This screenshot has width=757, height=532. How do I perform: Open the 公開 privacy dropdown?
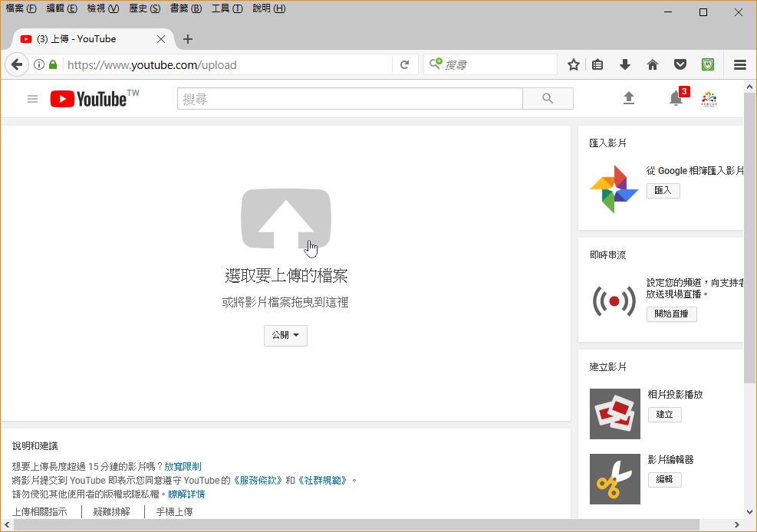[x=285, y=335]
